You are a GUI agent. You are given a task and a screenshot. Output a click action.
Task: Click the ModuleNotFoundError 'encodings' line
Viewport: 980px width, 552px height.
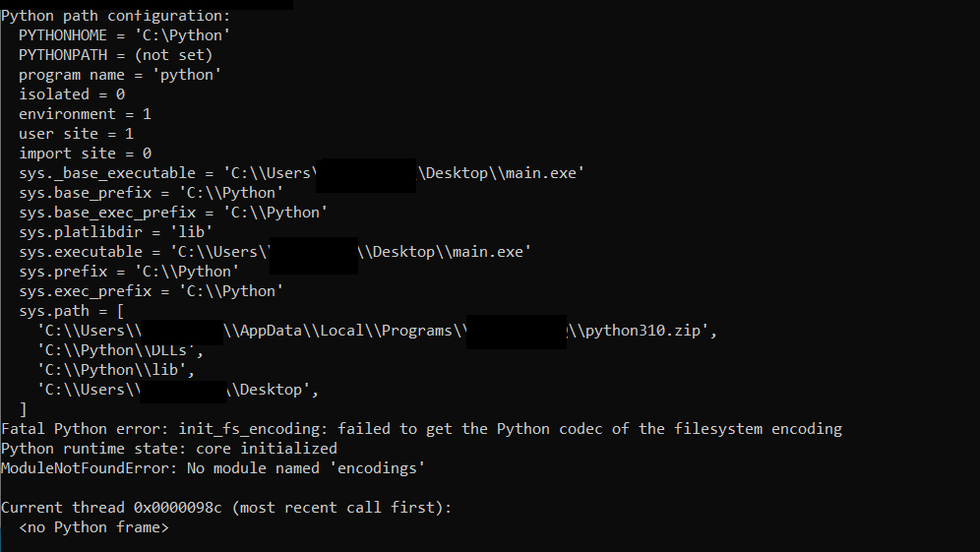coord(213,468)
